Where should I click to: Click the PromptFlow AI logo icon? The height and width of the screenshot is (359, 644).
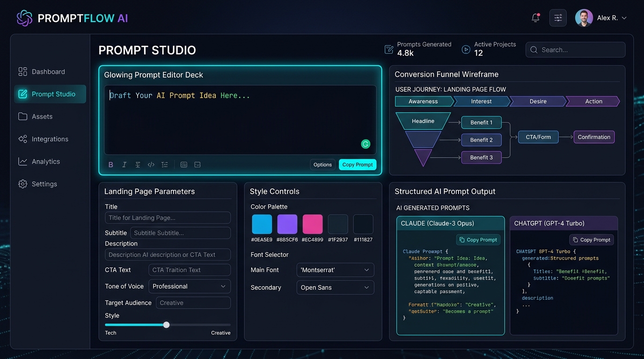(x=24, y=18)
